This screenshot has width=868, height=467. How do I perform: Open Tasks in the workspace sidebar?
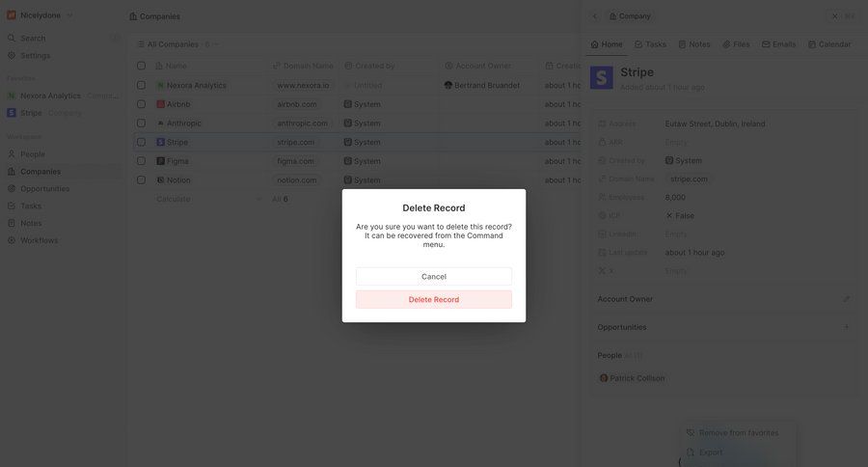point(31,206)
